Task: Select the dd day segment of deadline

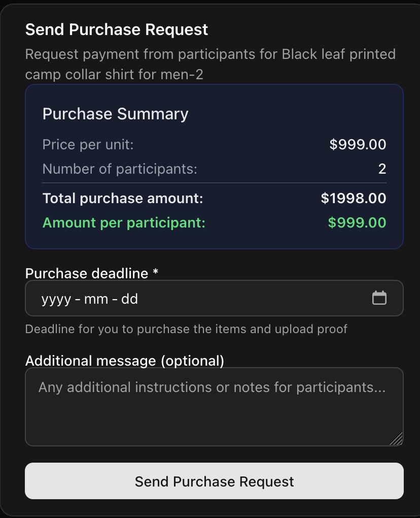Action: point(129,299)
